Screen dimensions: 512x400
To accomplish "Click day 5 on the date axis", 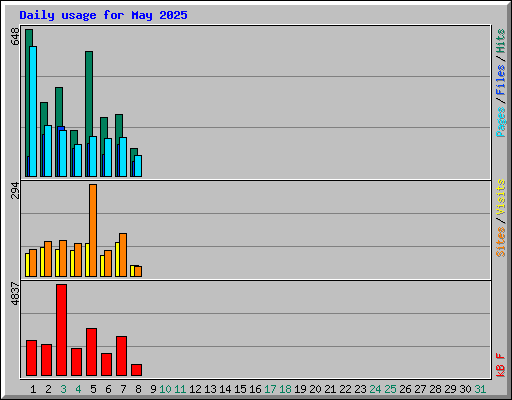I will tap(93, 389).
